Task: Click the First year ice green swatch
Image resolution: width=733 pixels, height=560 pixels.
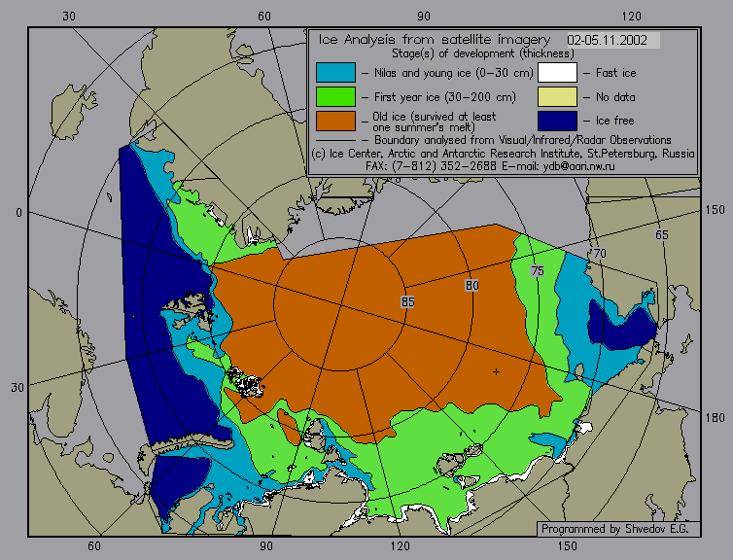Action: [335, 97]
